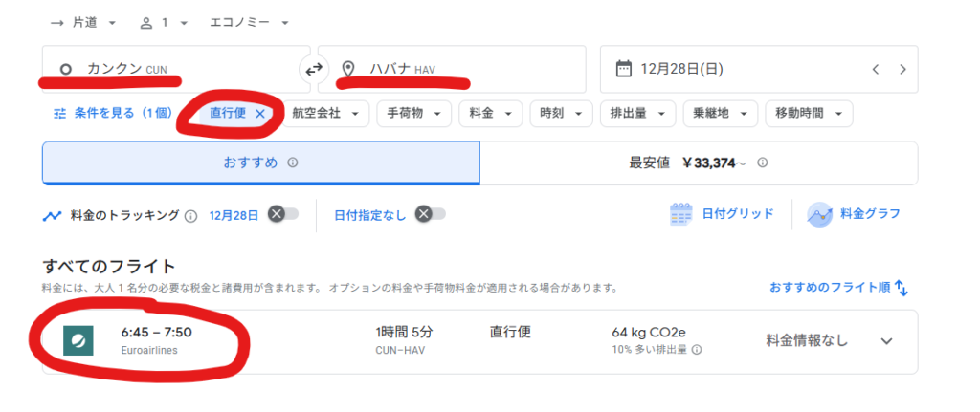Image resolution: width=980 pixels, height=412 pixels.
Task: Open the price graph icon
Action: (x=819, y=214)
